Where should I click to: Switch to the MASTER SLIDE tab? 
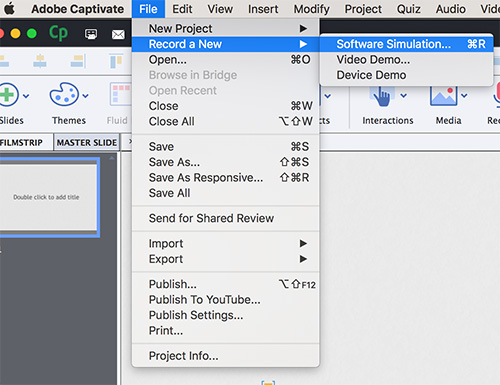87,143
